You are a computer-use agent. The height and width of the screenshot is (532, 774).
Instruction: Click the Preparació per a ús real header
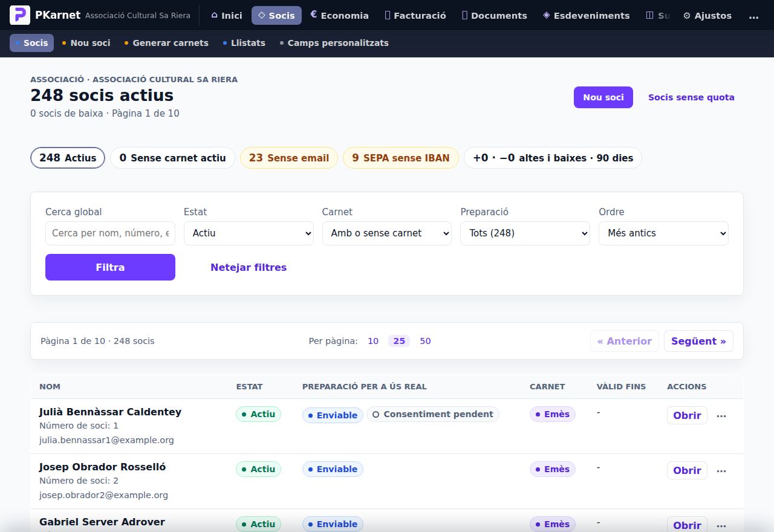click(x=364, y=386)
